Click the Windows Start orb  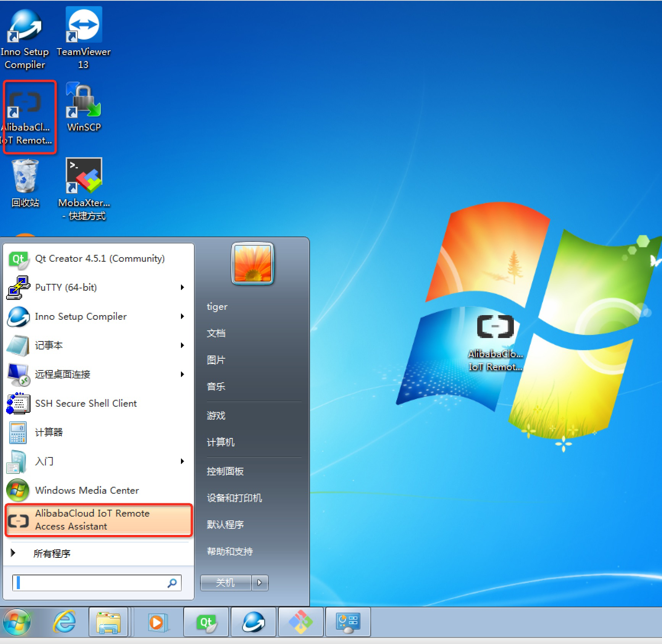click(17, 622)
